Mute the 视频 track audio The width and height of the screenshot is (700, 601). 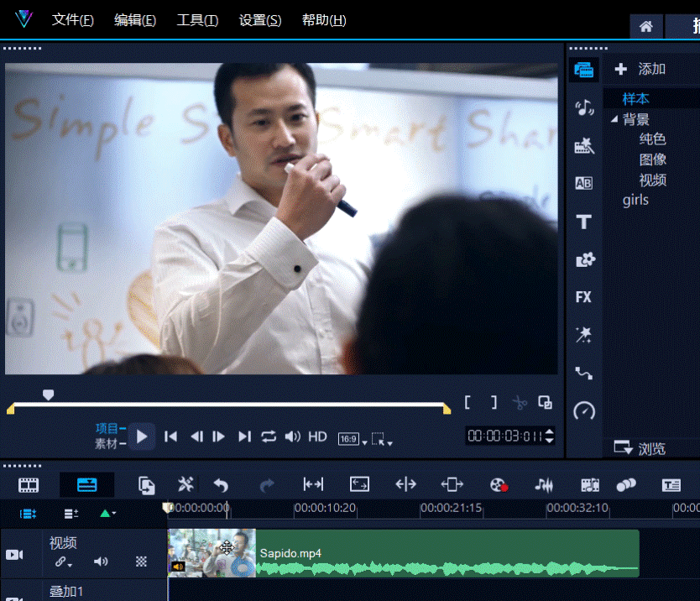tap(101, 562)
